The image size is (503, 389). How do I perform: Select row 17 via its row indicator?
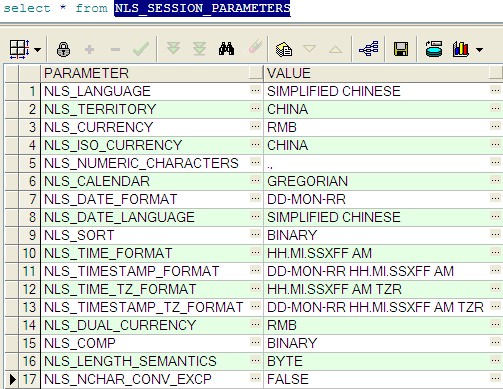[12, 379]
